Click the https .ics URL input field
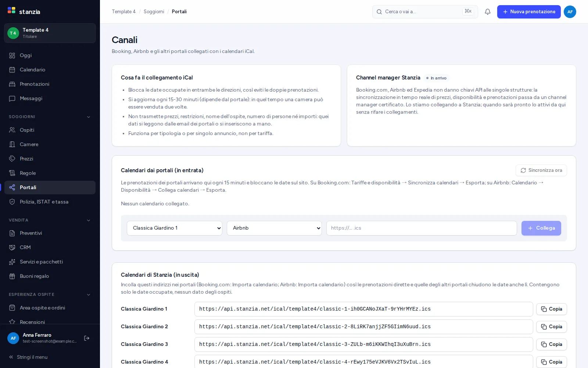 (422, 228)
